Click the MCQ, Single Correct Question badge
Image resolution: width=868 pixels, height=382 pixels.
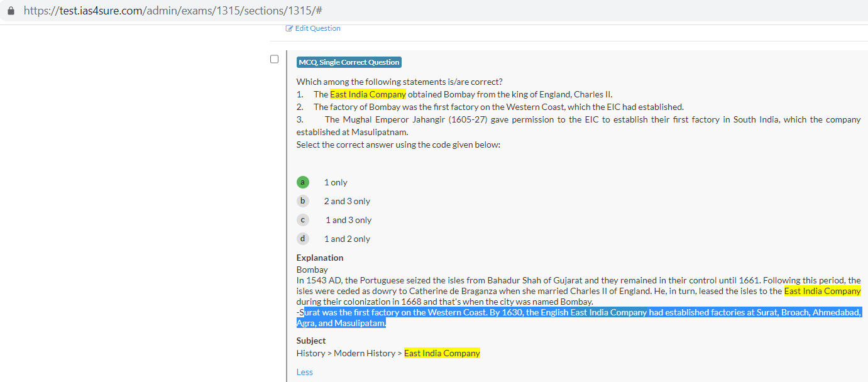point(349,62)
